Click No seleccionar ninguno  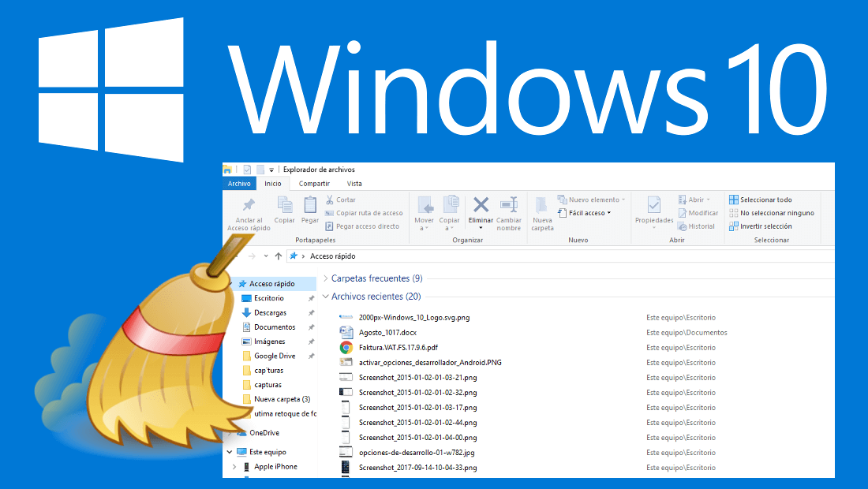pyautogui.click(x=772, y=213)
